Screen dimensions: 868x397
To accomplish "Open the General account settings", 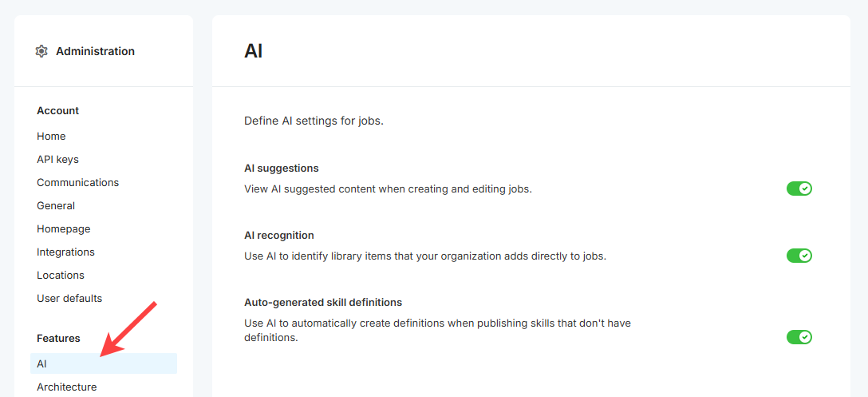I will click(x=56, y=206).
